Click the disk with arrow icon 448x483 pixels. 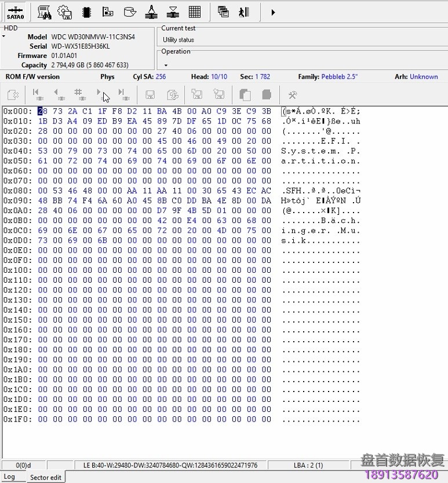[130, 12]
